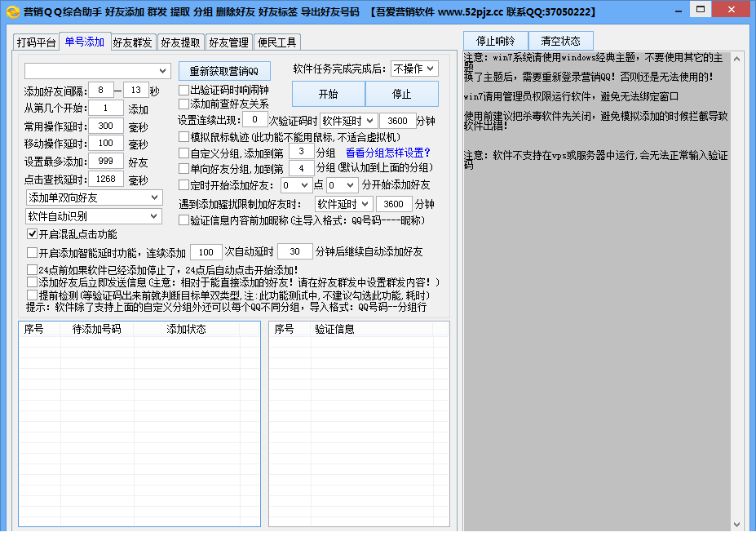Image resolution: width=756 pixels, height=550 pixels.
Task: Click the 设置最多添加 field with 999
Action: 106,161
